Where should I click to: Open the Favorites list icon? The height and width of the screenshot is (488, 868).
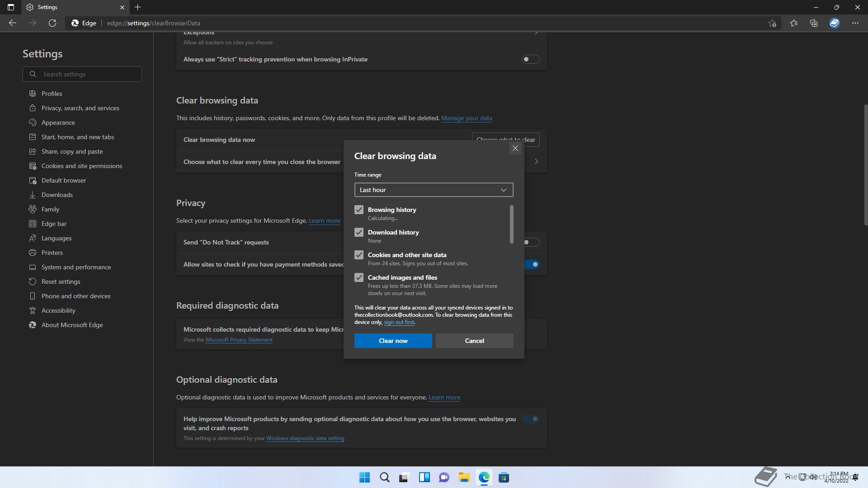794,23
